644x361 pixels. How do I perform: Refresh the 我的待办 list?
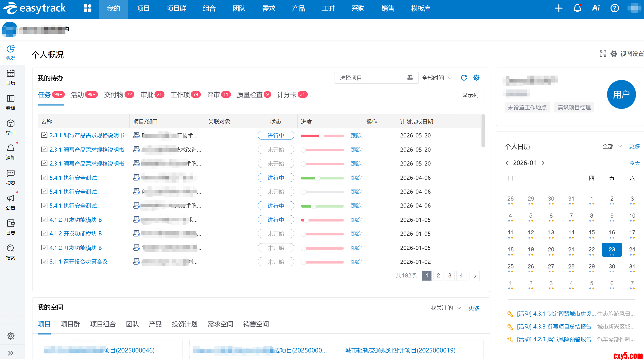[x=464, y=78]
